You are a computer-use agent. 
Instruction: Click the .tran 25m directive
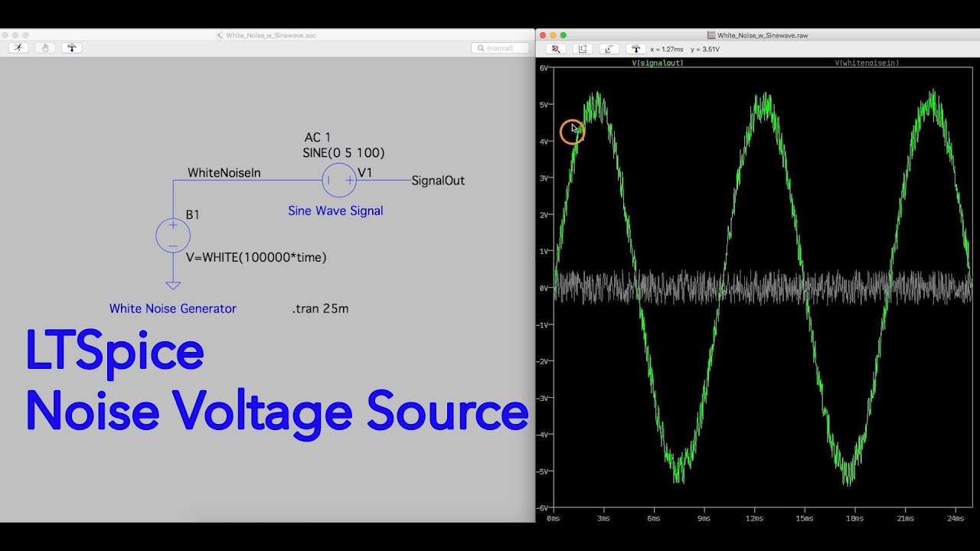[320, 309]
